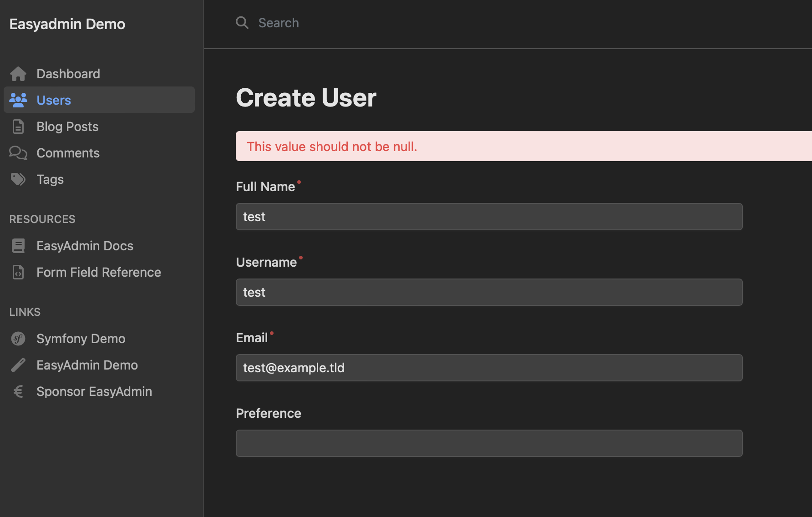
Task: Navigate to the Blog Posts section
Action: 67,126
